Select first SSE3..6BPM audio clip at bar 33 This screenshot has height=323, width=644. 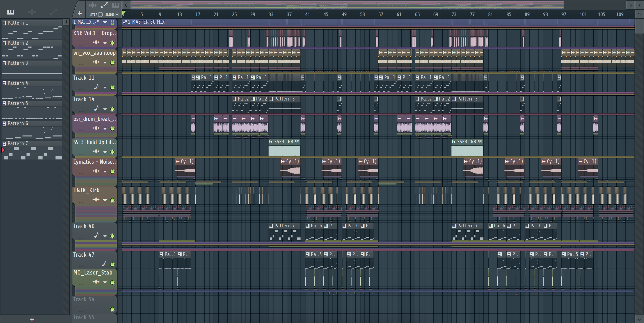[x=284, y=148]
